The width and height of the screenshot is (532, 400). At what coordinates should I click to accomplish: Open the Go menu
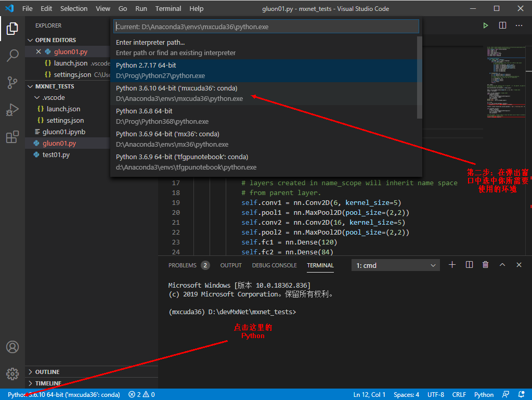tap(123, 8)
